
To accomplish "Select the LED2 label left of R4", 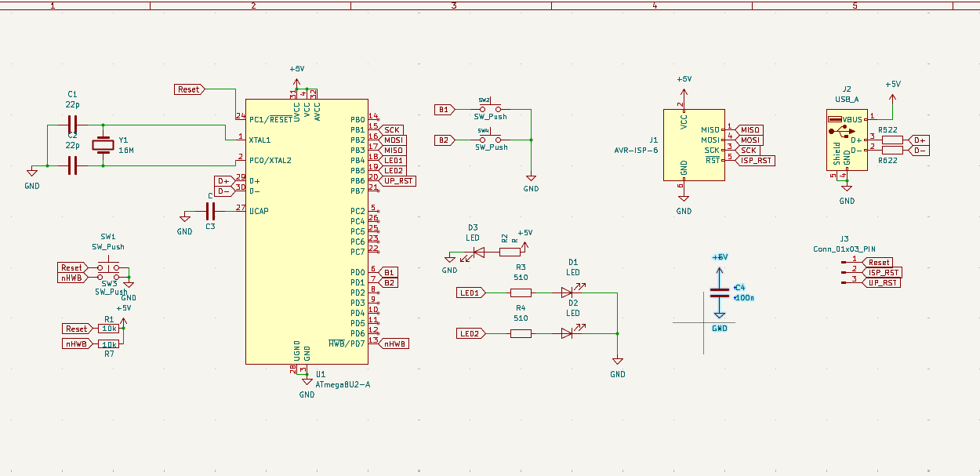I will 470,333.
